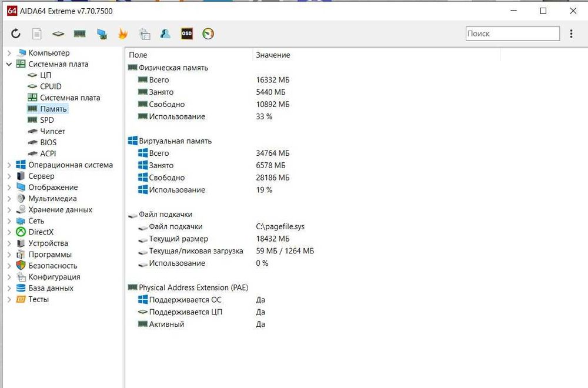
Task: Expand the Отображение tree node
Action: 9,188
